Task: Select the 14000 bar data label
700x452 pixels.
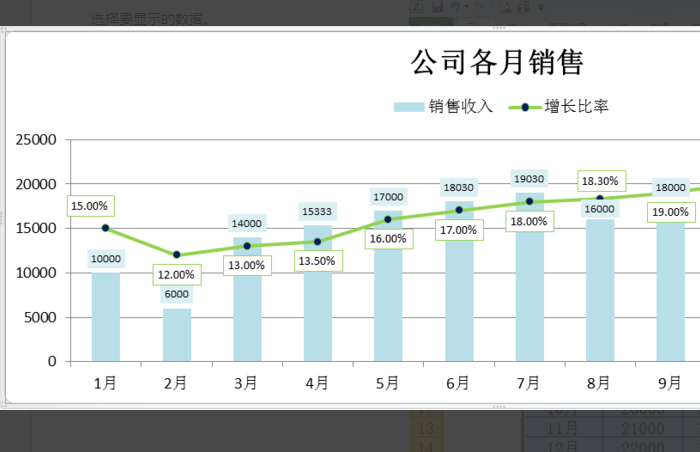Action: point(247,223)
